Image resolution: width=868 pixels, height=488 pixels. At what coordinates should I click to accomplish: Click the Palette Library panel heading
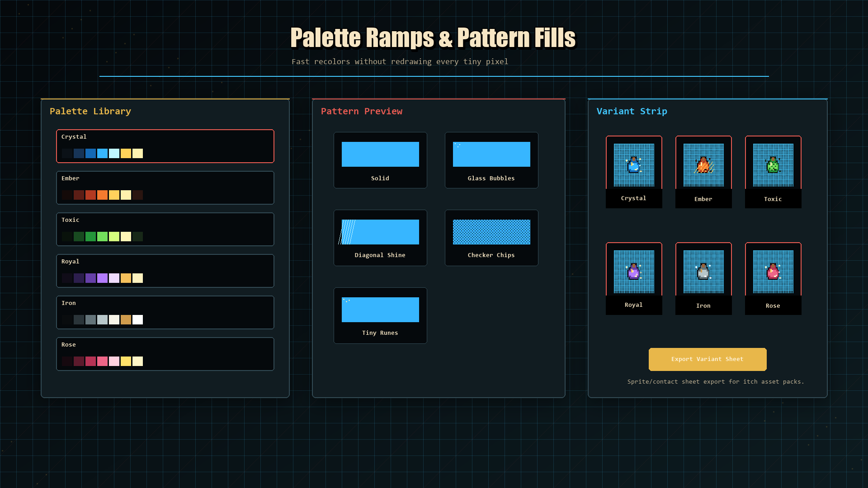coord(90,111)
